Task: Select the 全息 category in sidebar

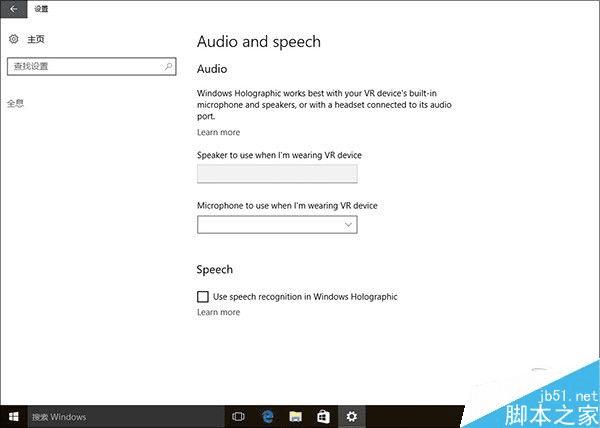Action: coord(15,103)
